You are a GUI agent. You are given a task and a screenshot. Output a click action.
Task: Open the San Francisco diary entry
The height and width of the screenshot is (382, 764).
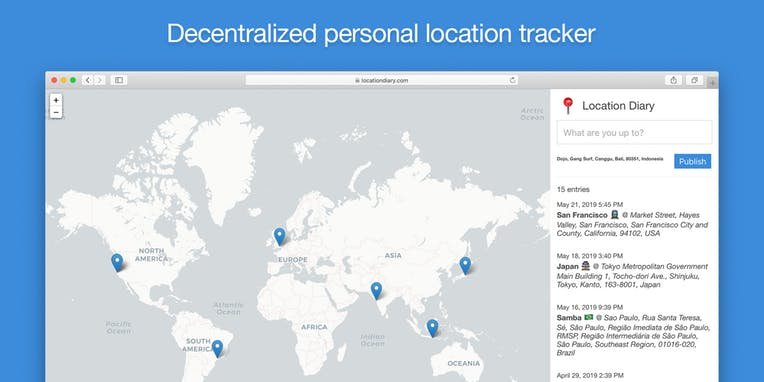(x=633, y=219)
